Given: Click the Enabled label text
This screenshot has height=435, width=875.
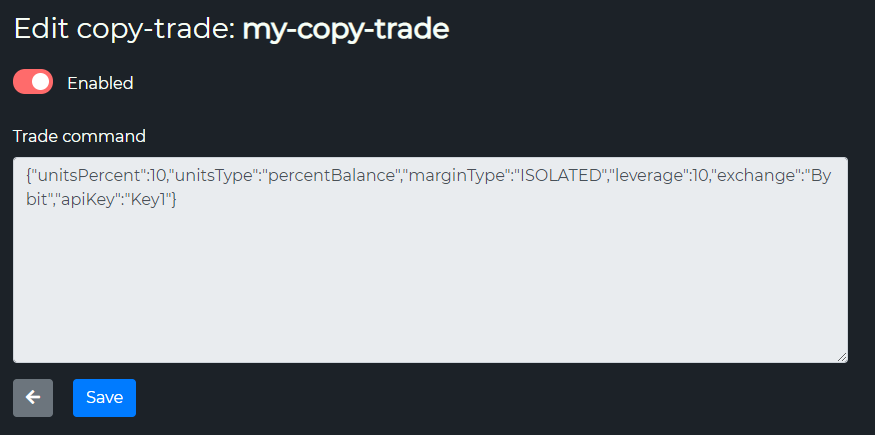Looking at the screenshot, I should (100, 83).
